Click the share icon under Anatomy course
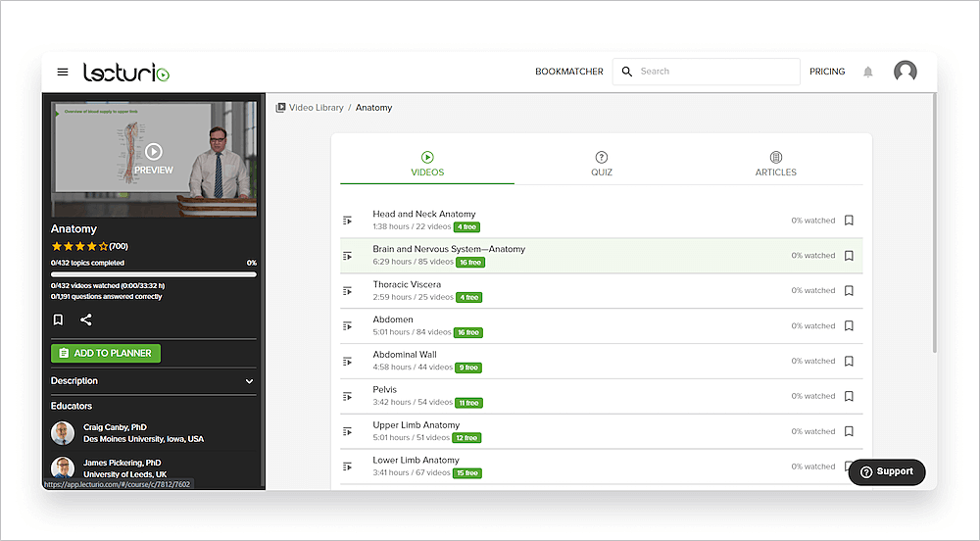The width and height of the screenshot is (980, 541). pos(86,320)
